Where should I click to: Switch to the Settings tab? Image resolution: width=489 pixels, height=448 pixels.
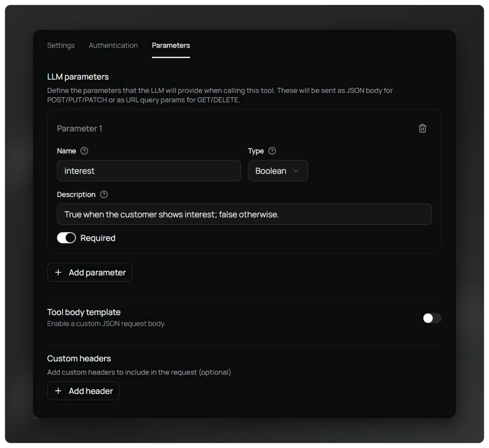tap(61, 45)
